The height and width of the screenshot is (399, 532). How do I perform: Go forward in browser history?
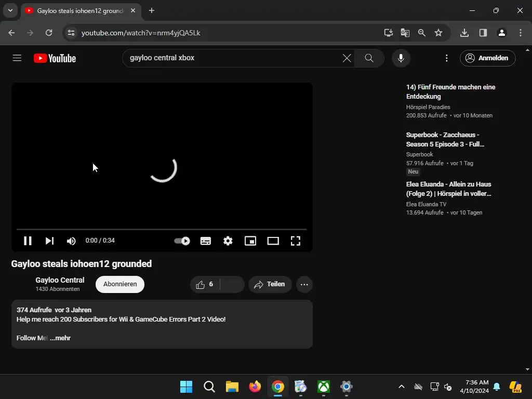pyautogui.click(x=30, y=33)
